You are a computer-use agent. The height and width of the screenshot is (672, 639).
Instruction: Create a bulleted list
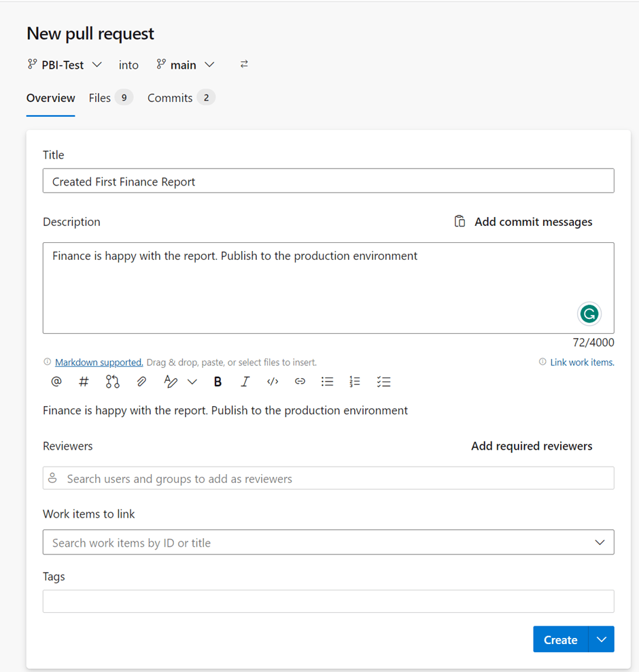327,382
